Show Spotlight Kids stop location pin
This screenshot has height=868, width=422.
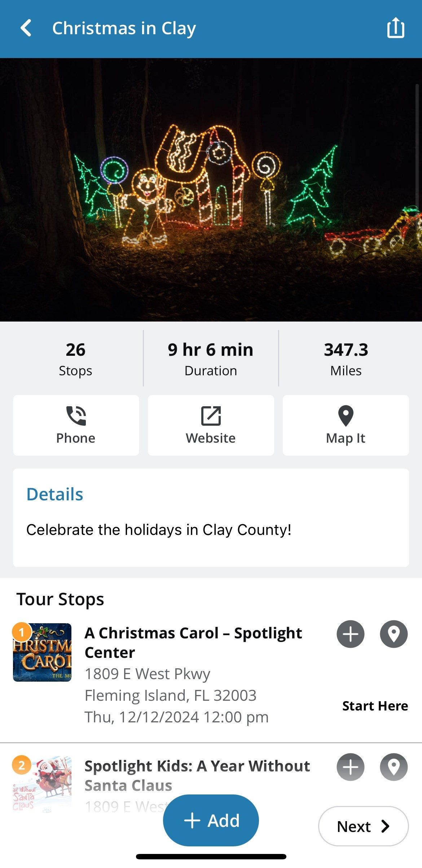tap(394, 767)
